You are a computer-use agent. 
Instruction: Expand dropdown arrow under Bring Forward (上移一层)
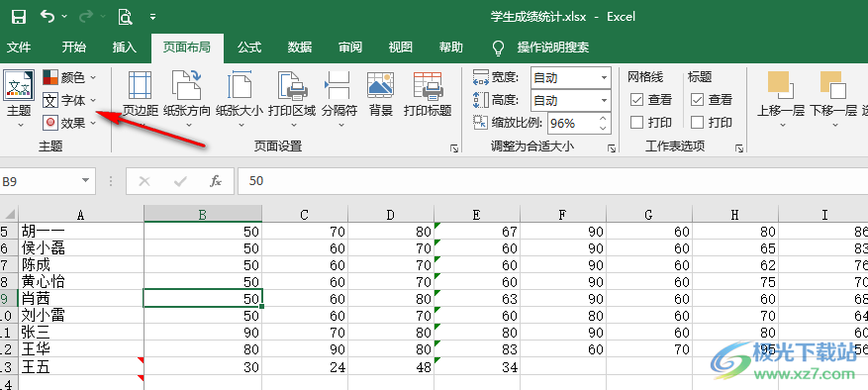coord(782,125)
